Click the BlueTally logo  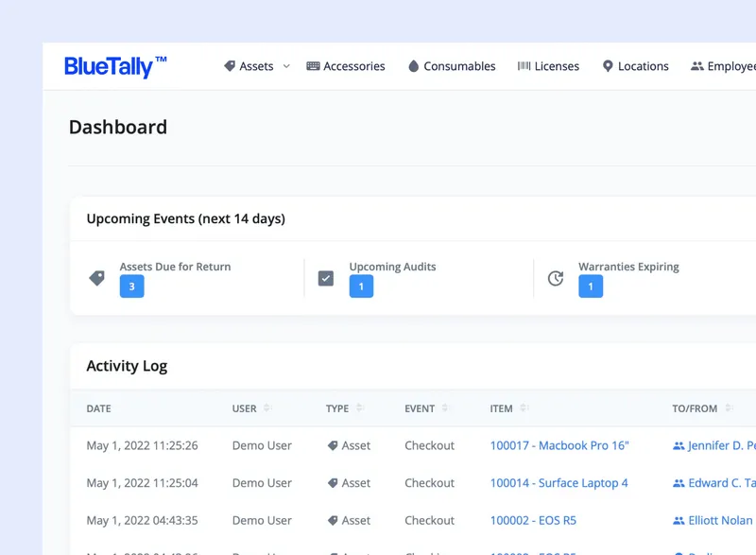click(115, 66)
